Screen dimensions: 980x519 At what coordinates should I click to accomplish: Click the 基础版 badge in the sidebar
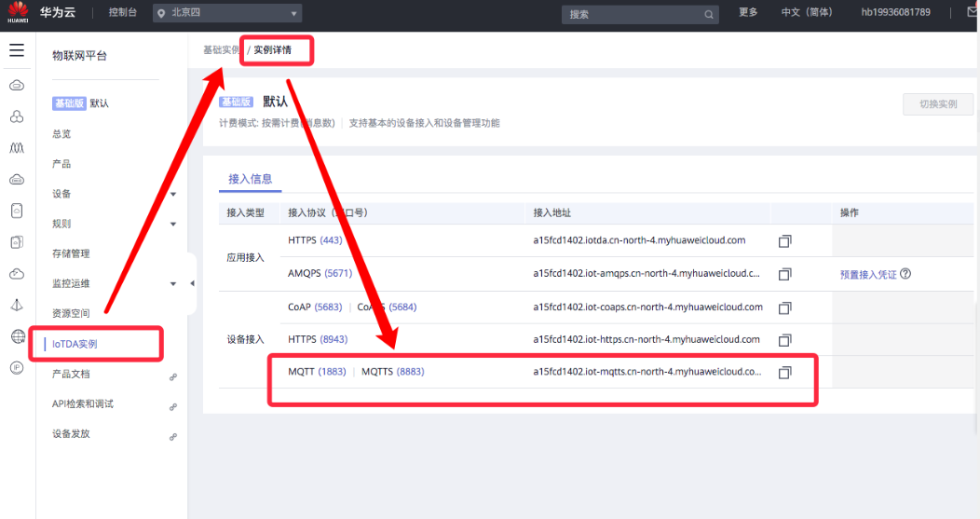click(x=69, y=103)
